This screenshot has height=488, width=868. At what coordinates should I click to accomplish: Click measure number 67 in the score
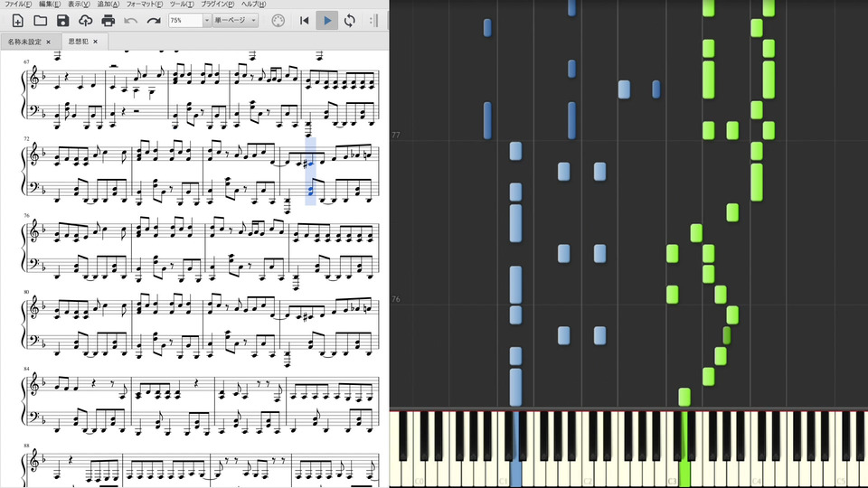[x=26, y=62]
